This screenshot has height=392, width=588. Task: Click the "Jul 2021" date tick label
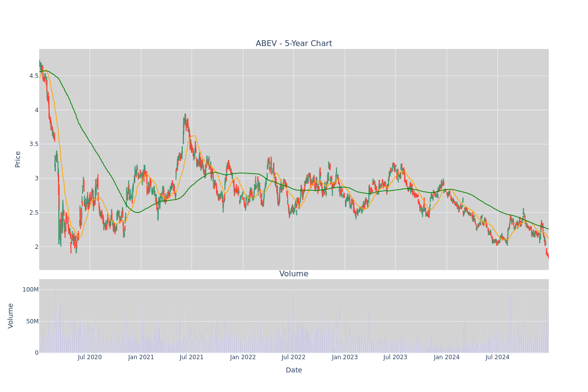[192, 357]
